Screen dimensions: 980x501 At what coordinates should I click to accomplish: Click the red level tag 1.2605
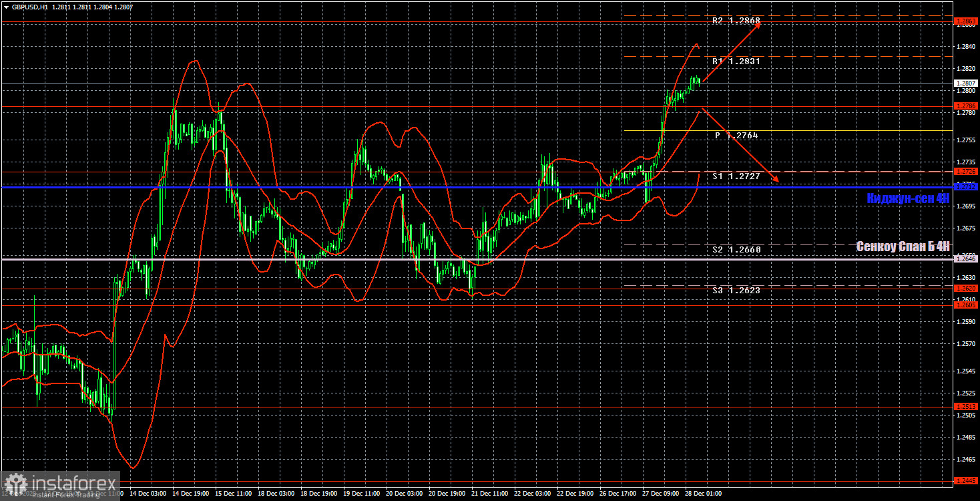[967, 305]
